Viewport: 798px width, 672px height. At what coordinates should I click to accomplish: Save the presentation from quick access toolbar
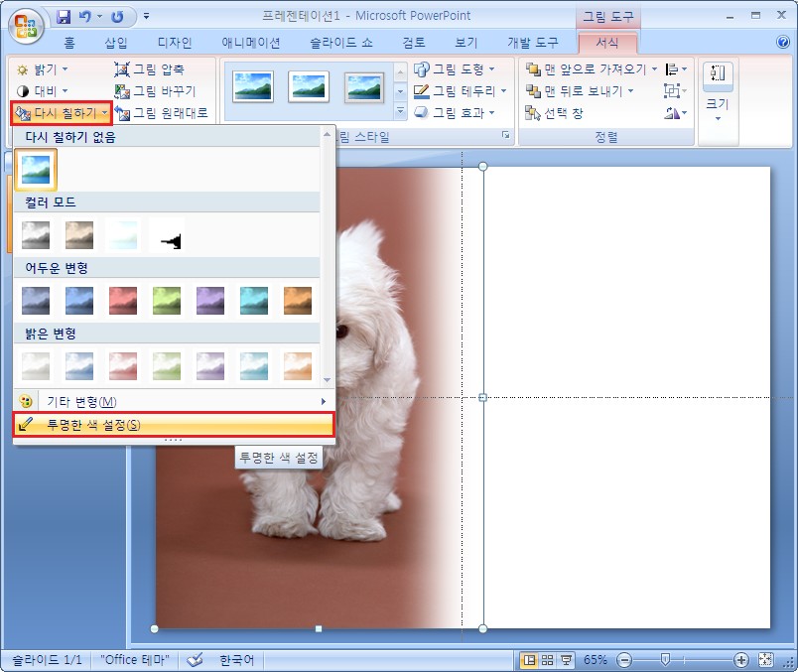point(64,17)
